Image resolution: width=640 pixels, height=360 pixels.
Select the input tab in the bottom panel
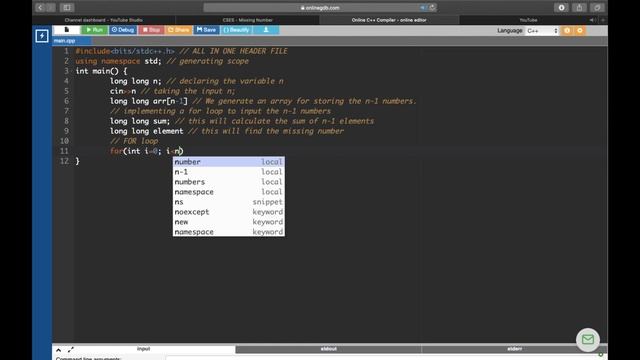click(144, 349)
